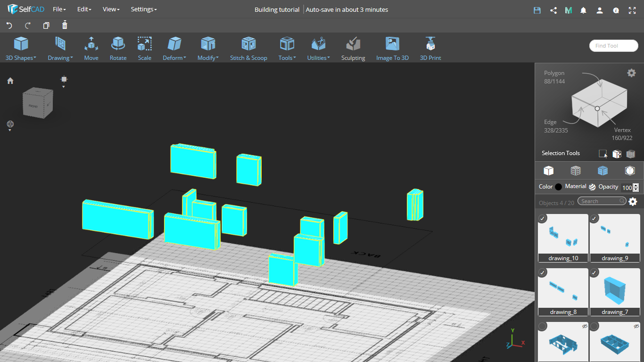Image resolution: width=644 pixels, height=362 pixels.
Task: Select the Sculpting tool
Action: 353,49
